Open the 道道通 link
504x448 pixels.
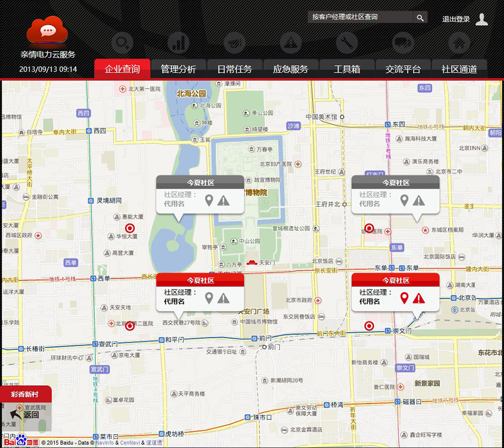click(154, 442)
